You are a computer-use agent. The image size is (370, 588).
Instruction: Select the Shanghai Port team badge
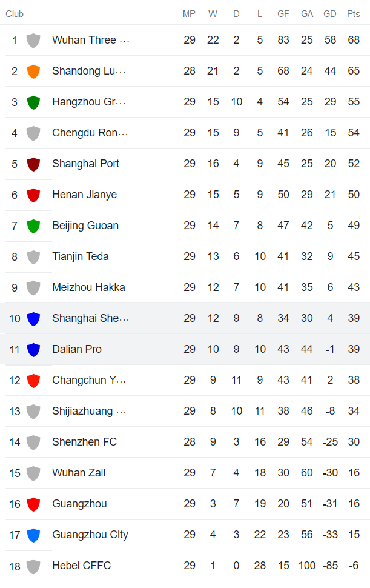click(x=33, y=163)
